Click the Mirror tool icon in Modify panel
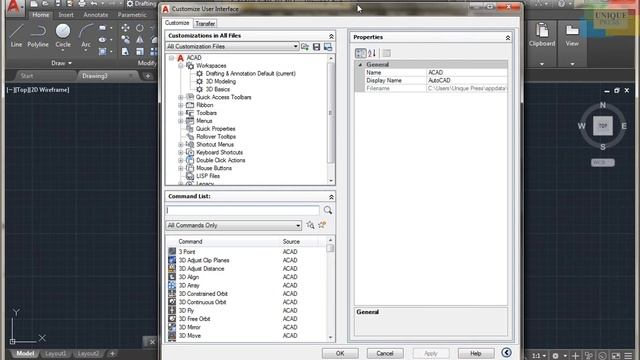This screenshot has width=640, height=360. coord(140,40)
